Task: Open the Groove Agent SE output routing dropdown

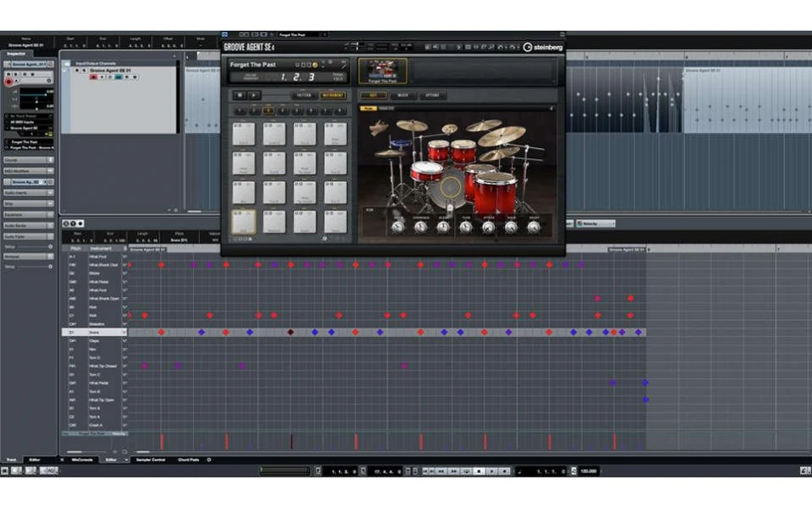Action: pos(29,128)
